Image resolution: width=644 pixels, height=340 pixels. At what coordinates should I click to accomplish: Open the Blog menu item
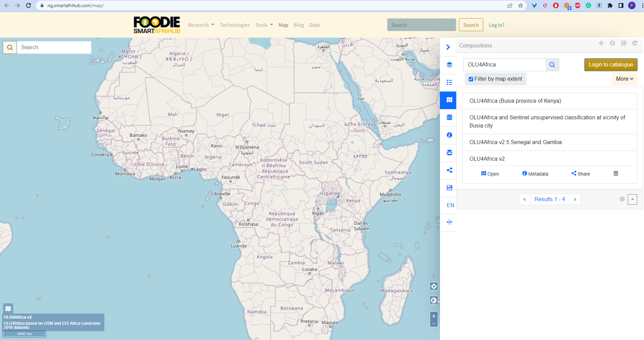pyautogui.click(x=299, y=25)
